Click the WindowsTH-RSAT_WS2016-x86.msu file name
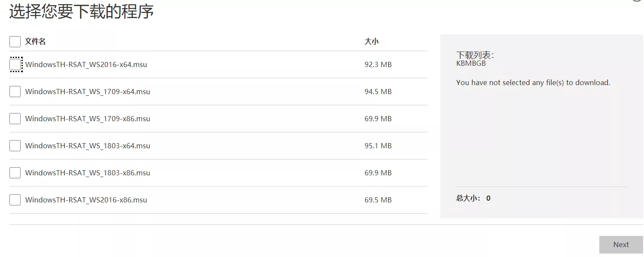The width and height of the screenshot is (644, 257). click(x=86, y=200)
